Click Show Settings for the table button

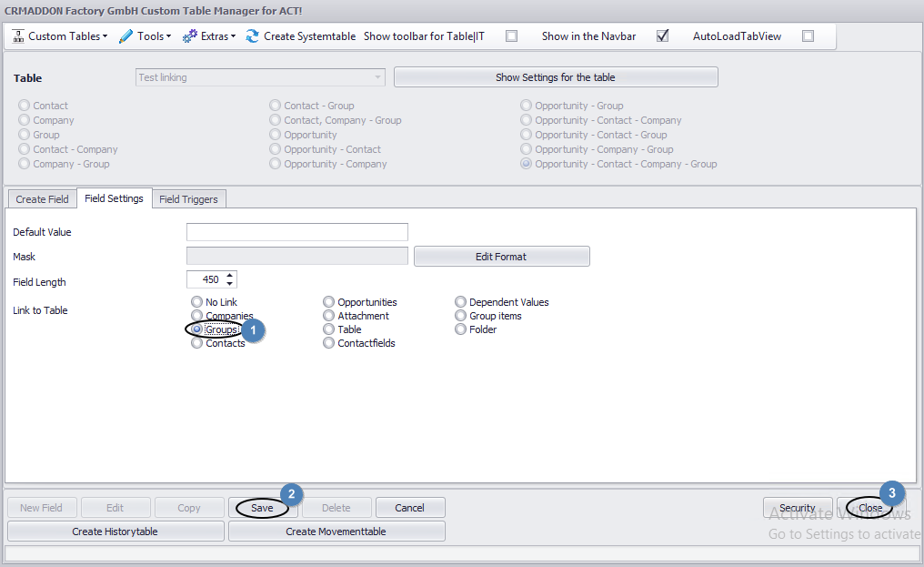click(556, 77)
